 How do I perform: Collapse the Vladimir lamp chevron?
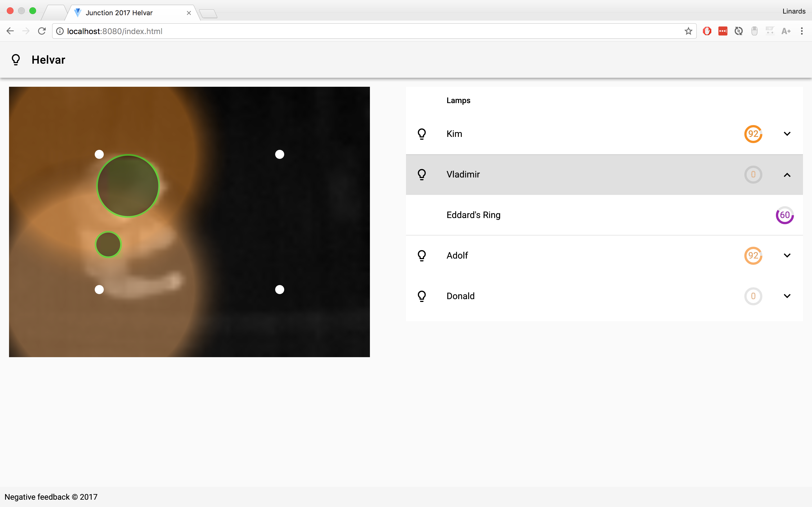point(787,175)
